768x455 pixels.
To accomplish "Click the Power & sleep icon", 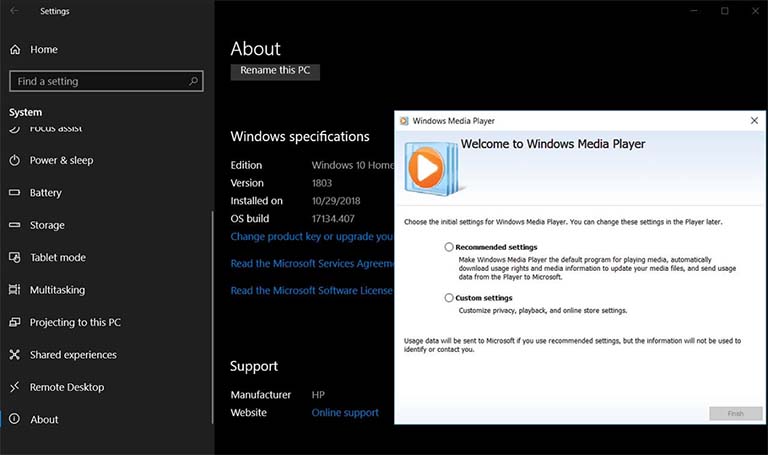I will tap(15, 160).
